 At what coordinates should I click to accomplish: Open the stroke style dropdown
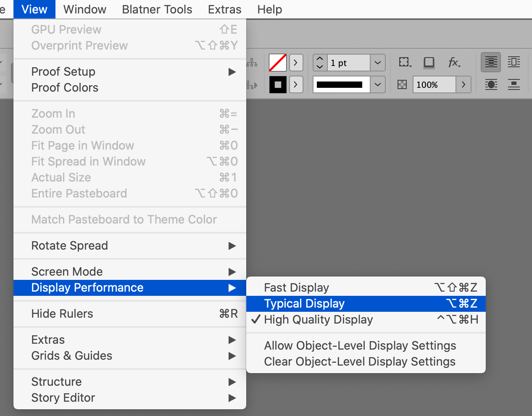[377, 84]
